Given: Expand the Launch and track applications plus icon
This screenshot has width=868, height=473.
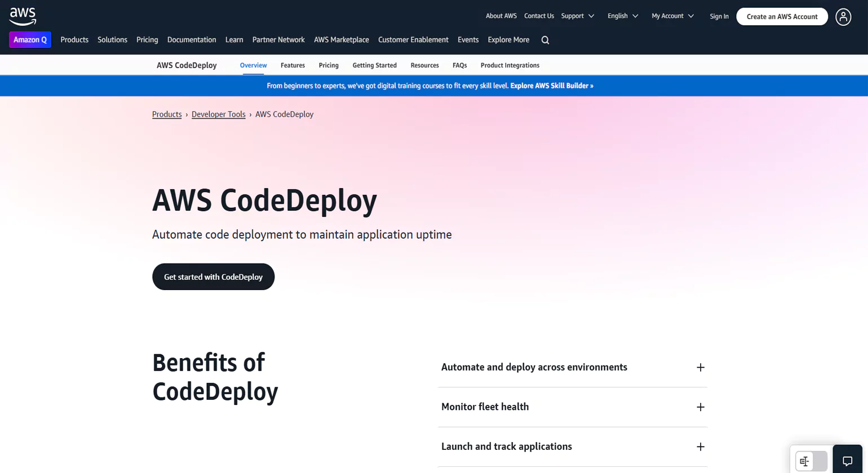Looking at the screenshot, I should coord(700,447).
